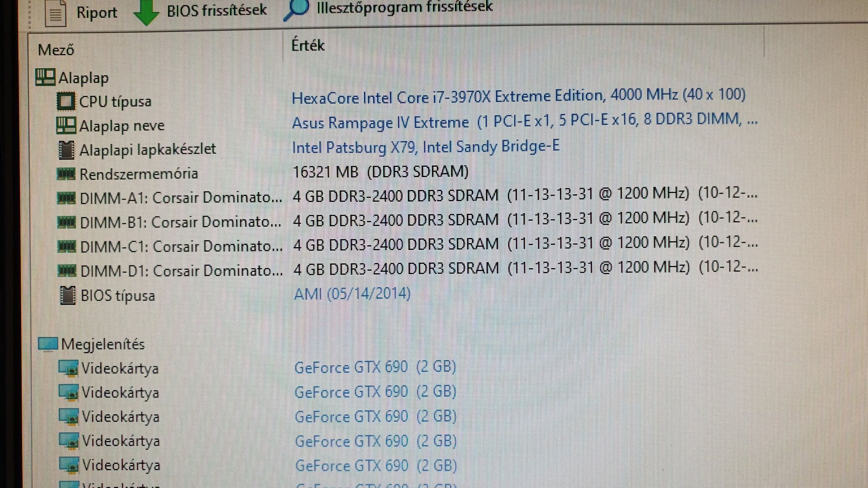
Task: Open the fifth GeForce GTX 690 link
Action: 376,465
